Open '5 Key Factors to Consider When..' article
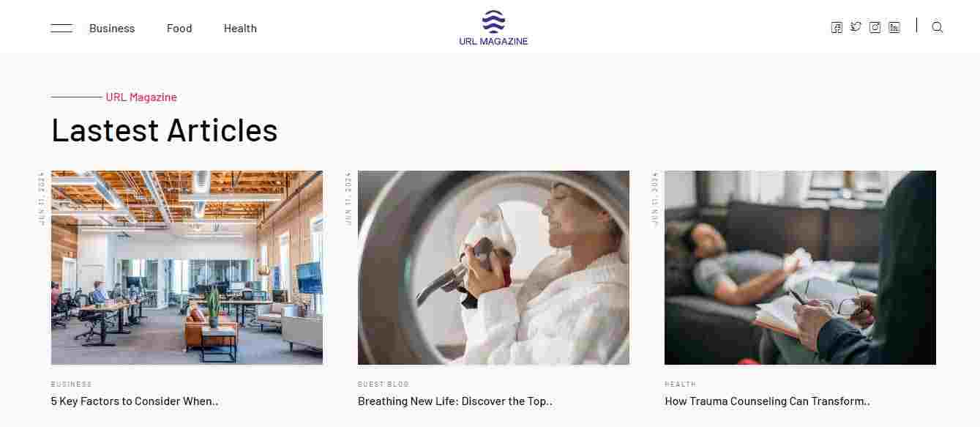 click(x=135, y=401)
